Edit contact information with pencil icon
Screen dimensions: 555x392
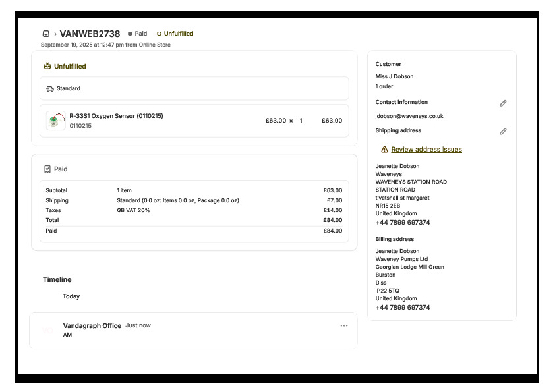pos(503,103)
